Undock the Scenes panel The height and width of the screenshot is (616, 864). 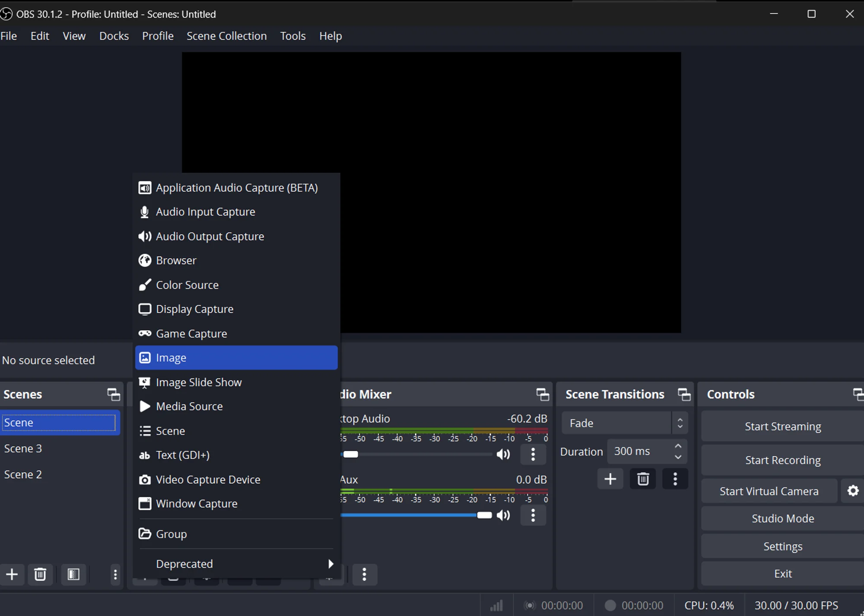coord(114,394)
